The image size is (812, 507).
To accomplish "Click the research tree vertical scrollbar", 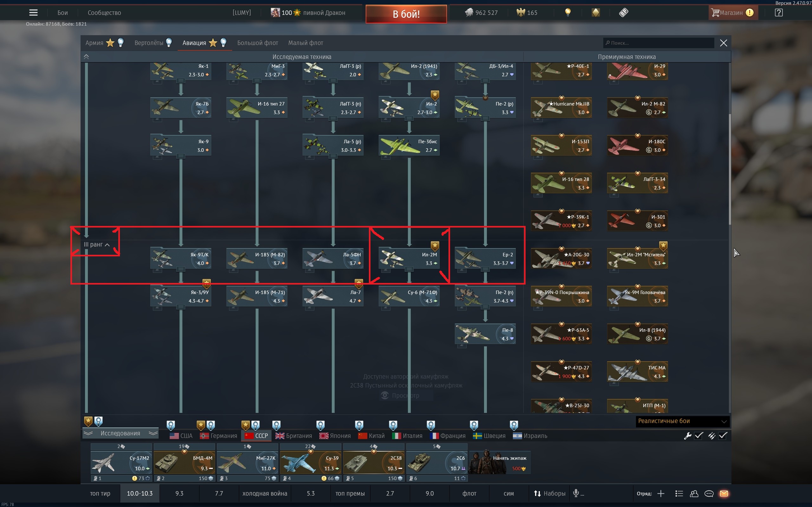I will click(x=730, y=169).
